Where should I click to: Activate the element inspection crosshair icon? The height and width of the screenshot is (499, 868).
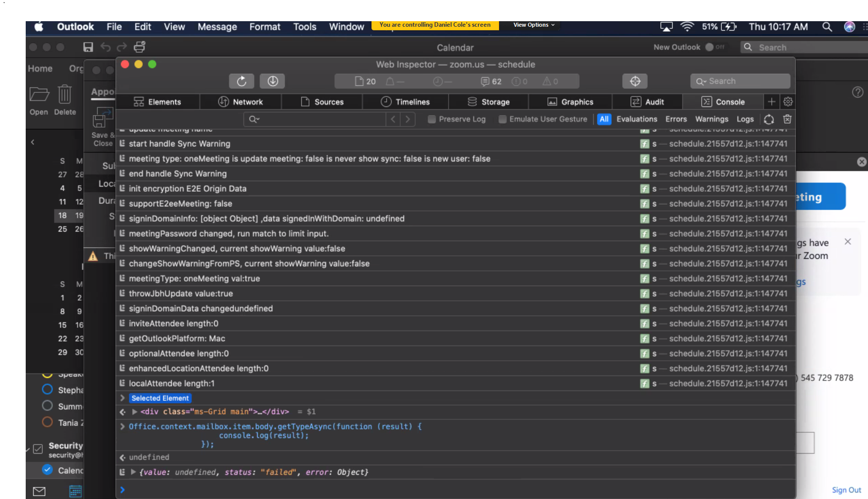pos(635,81)
